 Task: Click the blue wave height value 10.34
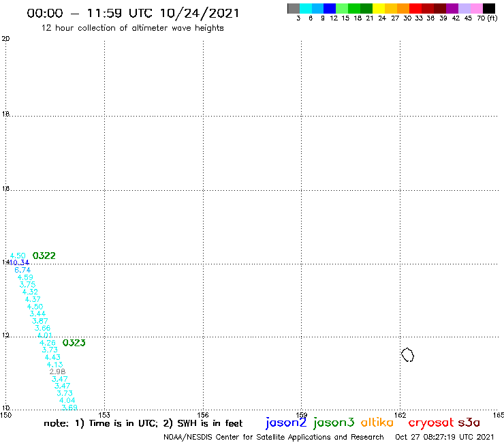[x=19, y=263]
